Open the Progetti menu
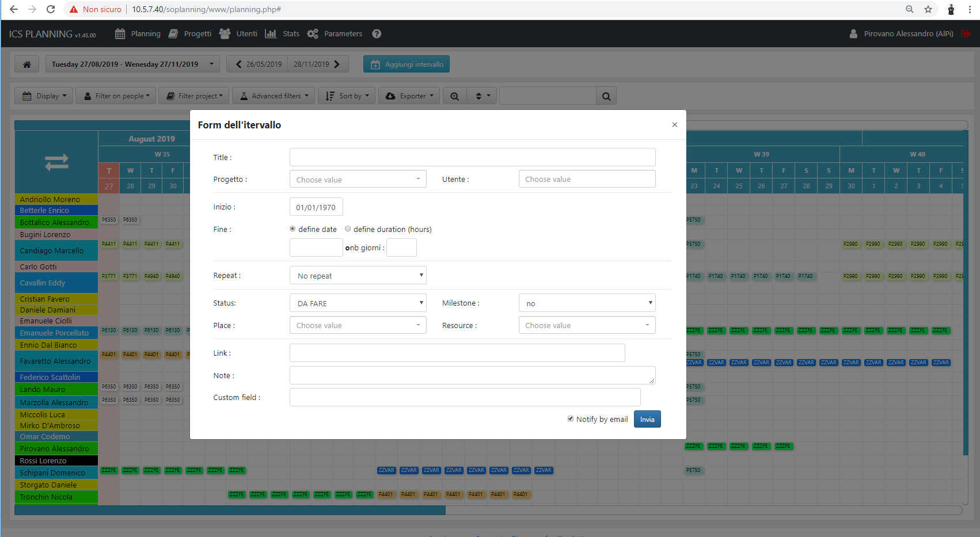Image resolution: width=980 pixels, height=537 pixels. point(190,34)
